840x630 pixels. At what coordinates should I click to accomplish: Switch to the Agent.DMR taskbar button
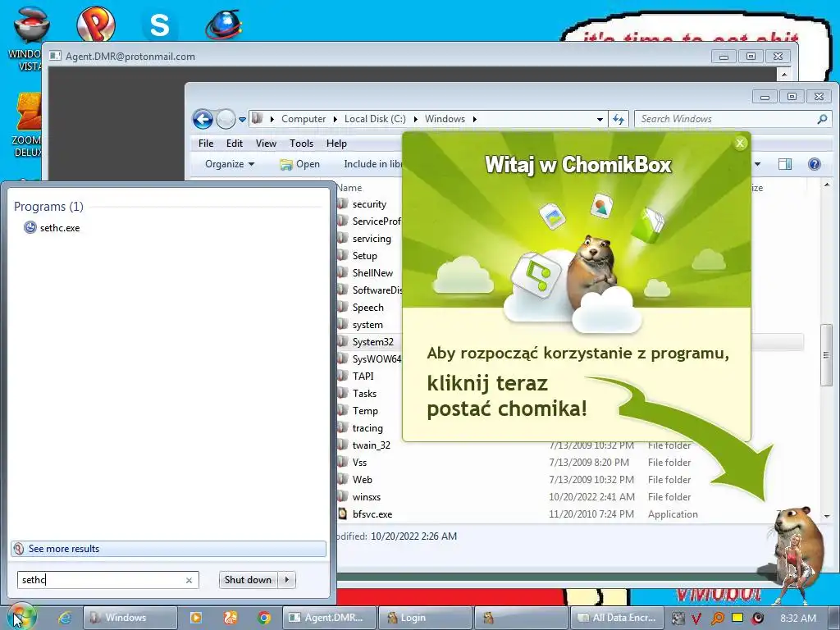point(329,618)
